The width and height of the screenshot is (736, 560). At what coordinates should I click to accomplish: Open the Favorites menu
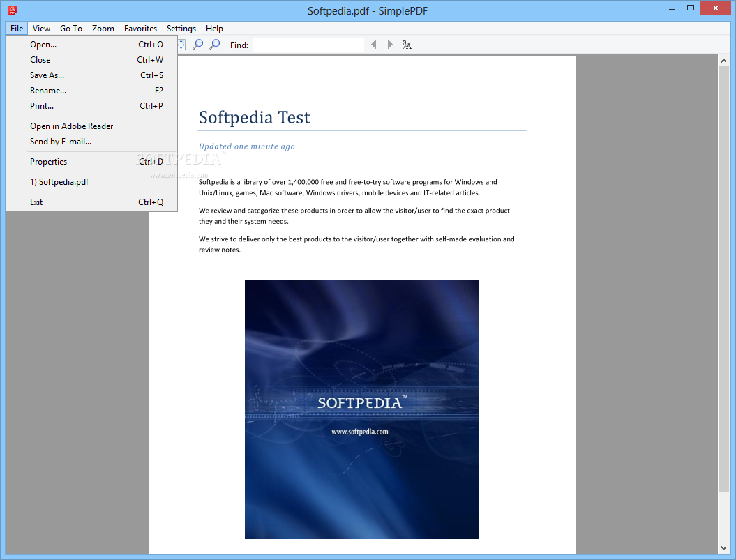tap(140, 28)
